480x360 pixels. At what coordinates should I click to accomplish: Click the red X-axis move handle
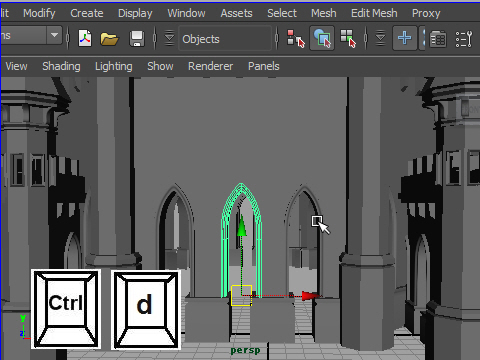coord(311,296)
